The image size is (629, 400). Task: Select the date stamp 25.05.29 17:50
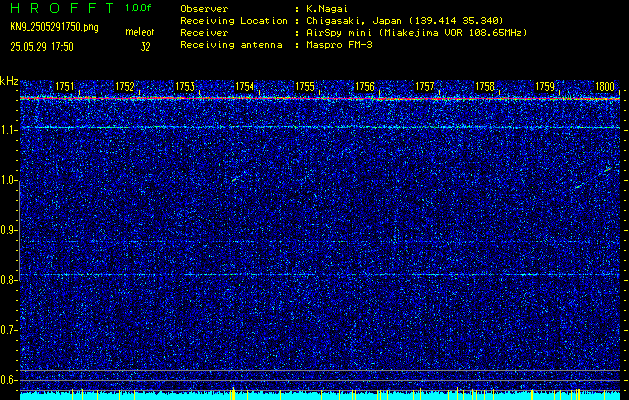pos(42,47)
